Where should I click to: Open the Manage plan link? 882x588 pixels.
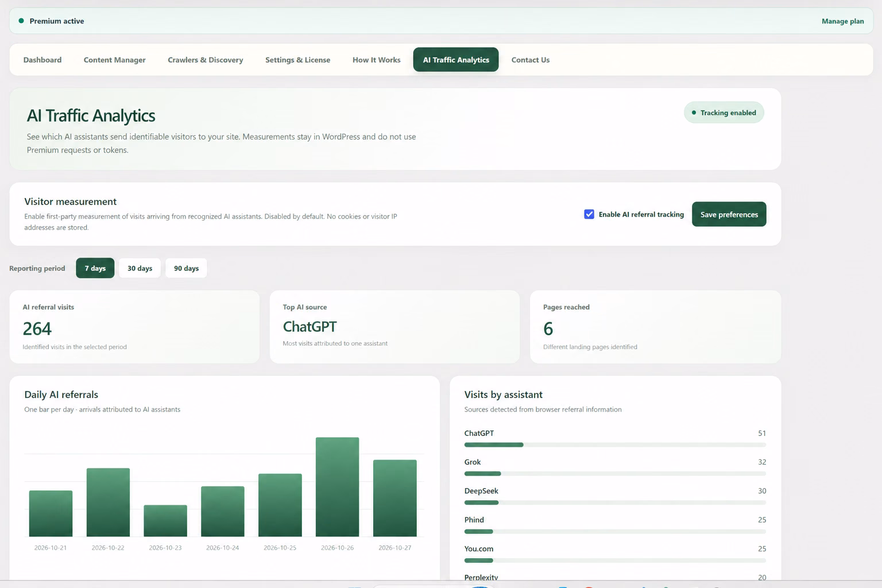pos(842,21)
